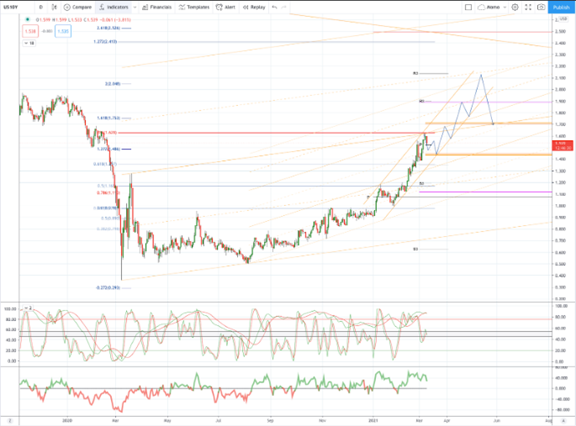Image resolution: width=576 pixels, height=426 pixels.
Task: Expand the collapsed 18 indicators legend
Action: pyautogui.click(x=29, y=43)
